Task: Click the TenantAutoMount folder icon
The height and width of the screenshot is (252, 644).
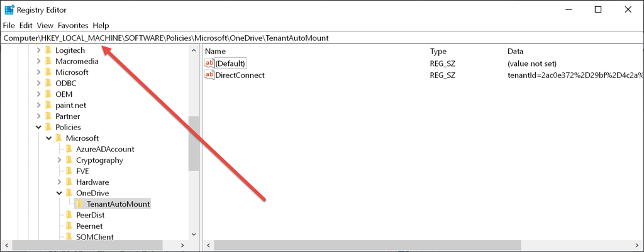Action: click(x=80, y=204)
